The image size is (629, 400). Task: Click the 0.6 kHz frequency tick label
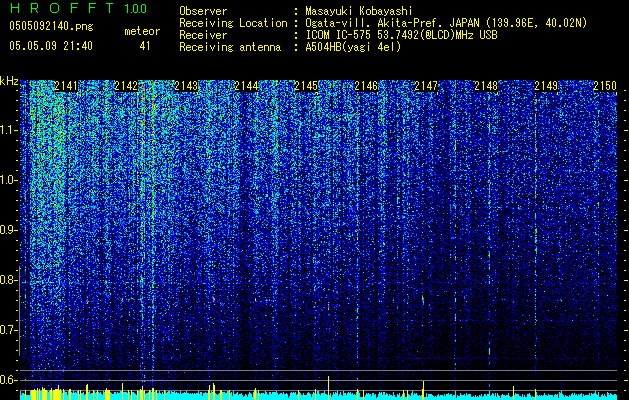(x=8, y=380)
